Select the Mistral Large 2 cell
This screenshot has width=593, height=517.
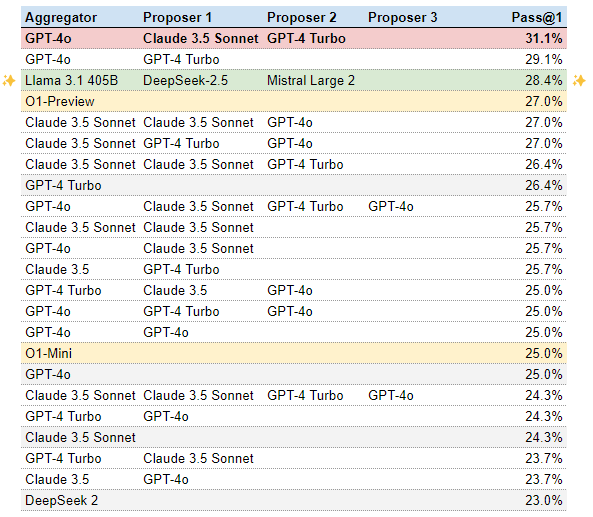coord(311,81)
